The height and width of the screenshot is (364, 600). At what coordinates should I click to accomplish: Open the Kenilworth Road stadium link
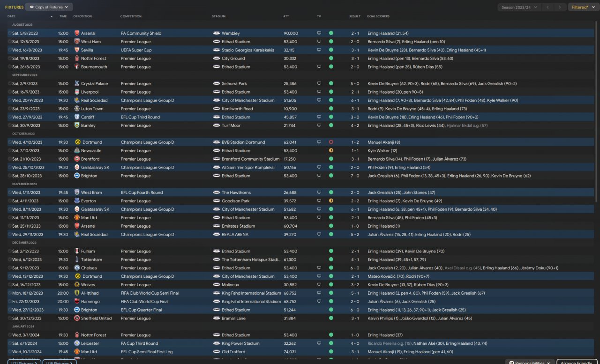click(x=237, y=109)
